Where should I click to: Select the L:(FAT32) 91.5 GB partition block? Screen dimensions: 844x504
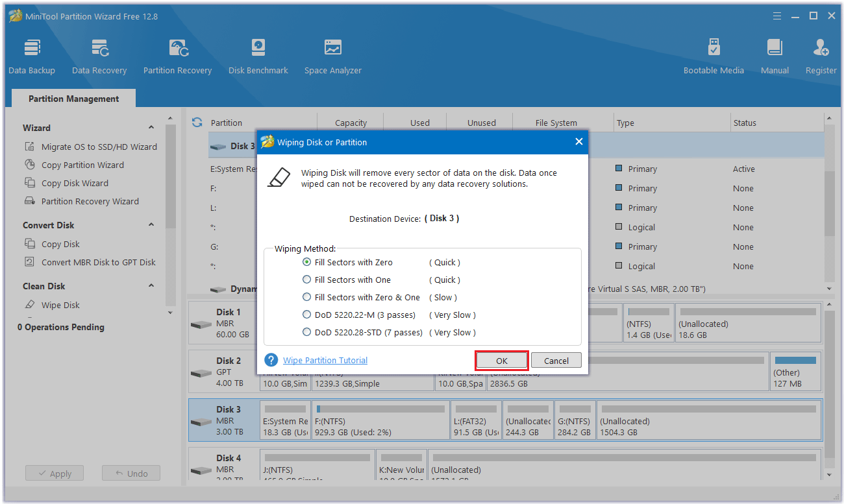[x=476, y=421]
